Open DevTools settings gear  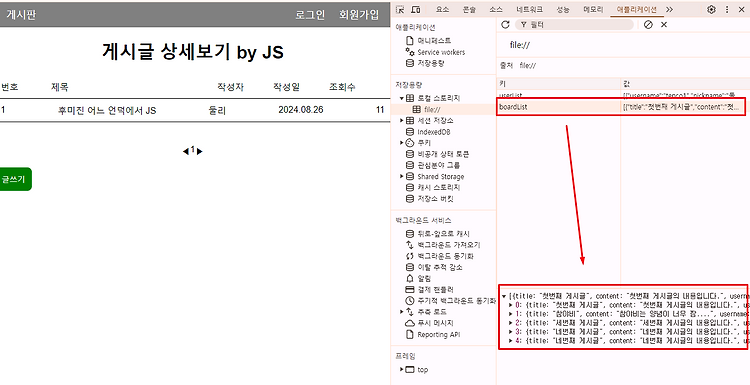(711, 10)
